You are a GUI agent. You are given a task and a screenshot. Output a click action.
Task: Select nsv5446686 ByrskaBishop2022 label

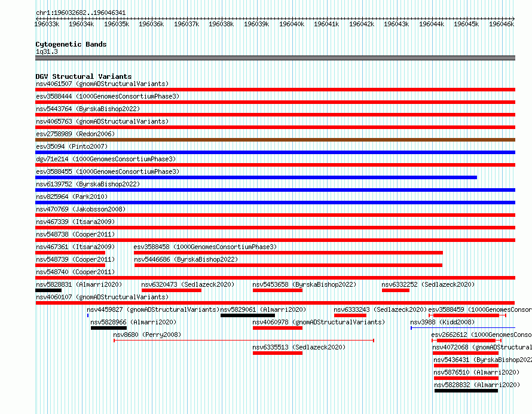tap(186, 259)
